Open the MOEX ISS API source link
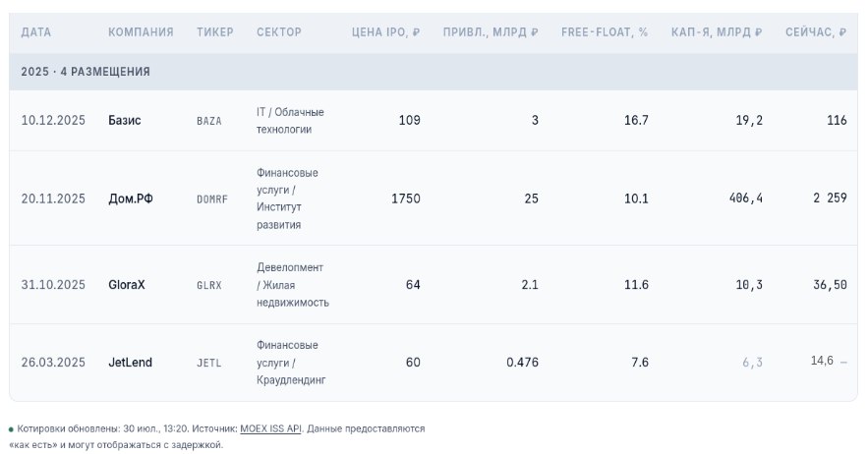The height and width of the screenshot is (454, 868). tap(270, 428)
